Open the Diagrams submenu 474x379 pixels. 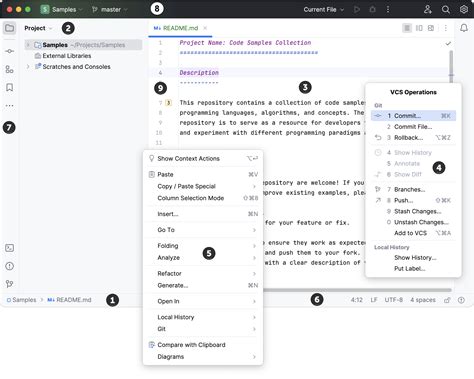pos(203,357)
